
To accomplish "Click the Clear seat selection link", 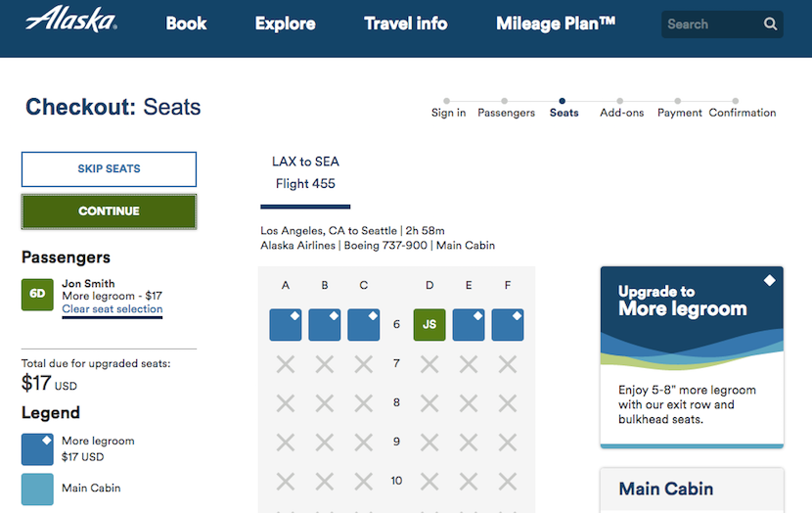I will point(113,308).
